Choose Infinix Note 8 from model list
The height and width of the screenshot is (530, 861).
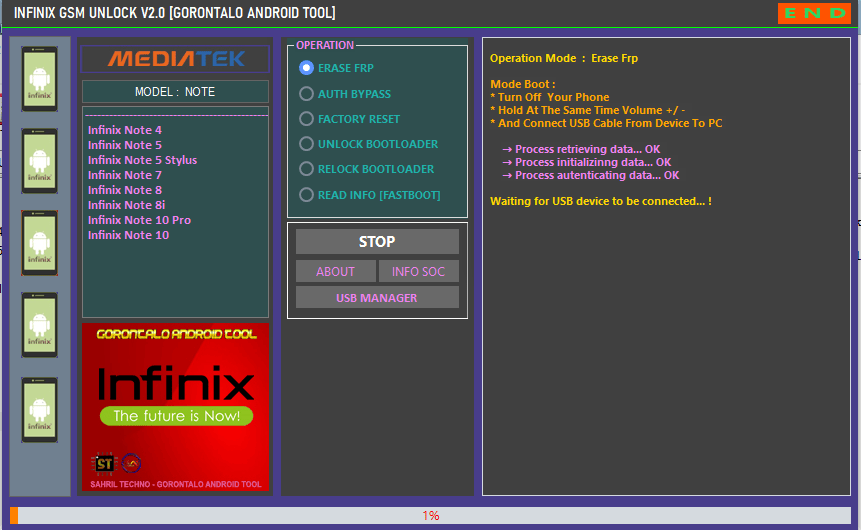(x=125, y=190)
